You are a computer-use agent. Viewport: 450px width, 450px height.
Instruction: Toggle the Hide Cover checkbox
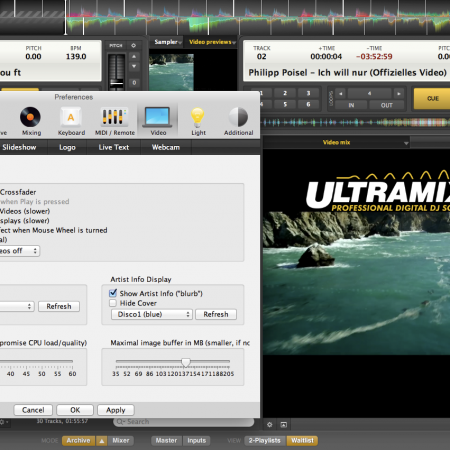click(113, 303)
